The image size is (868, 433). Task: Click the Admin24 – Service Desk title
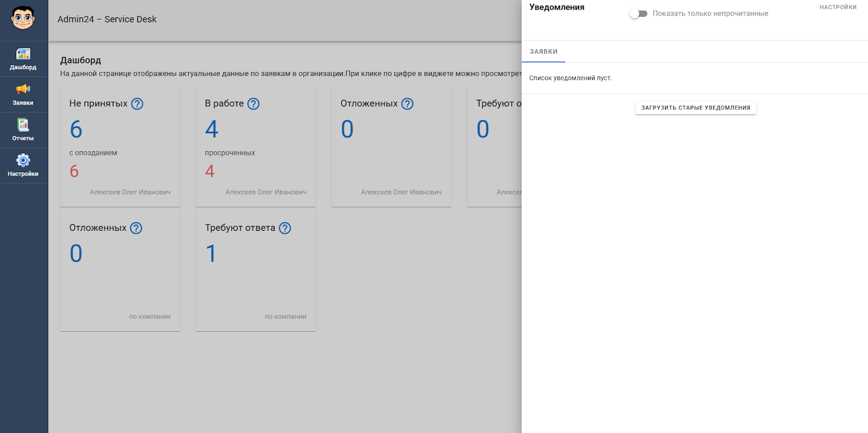[107, 19]
